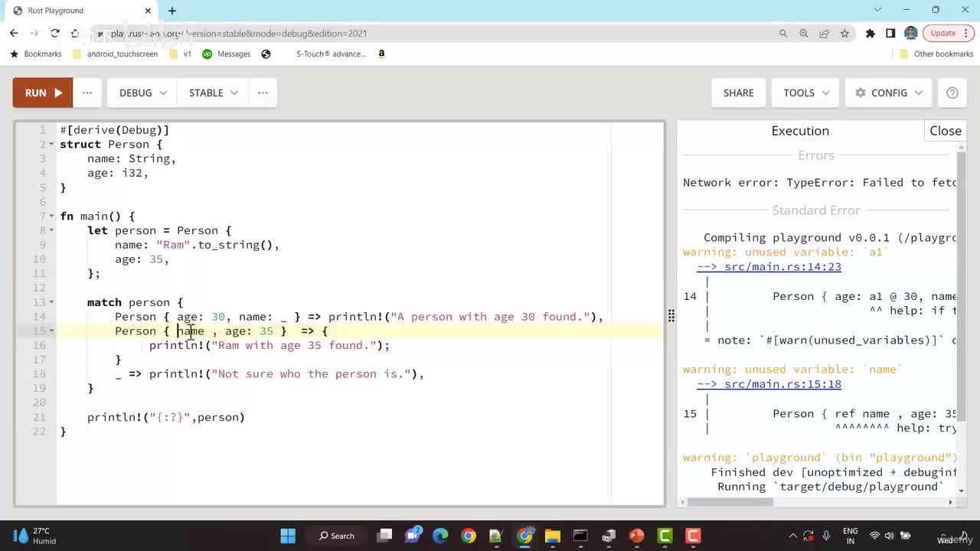
Task: Show hidden system tray icons
Action: pyautogui.click(x=792, y=536)
